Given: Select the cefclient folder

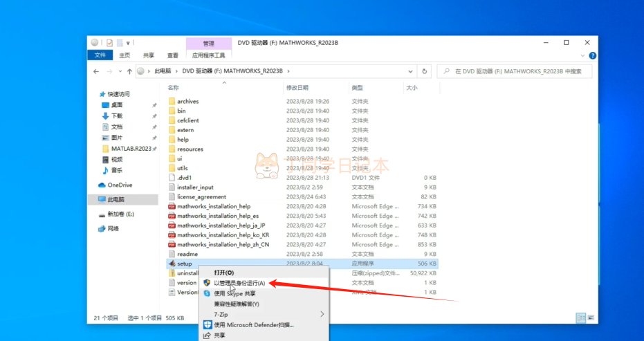Looking at the screenshot, I should point(187,120).
